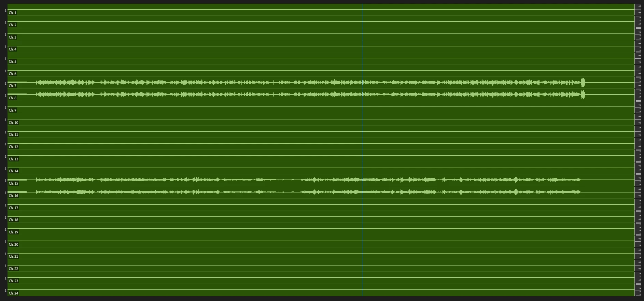Toggle the Ch. 5 channel label

click(13, 62)
